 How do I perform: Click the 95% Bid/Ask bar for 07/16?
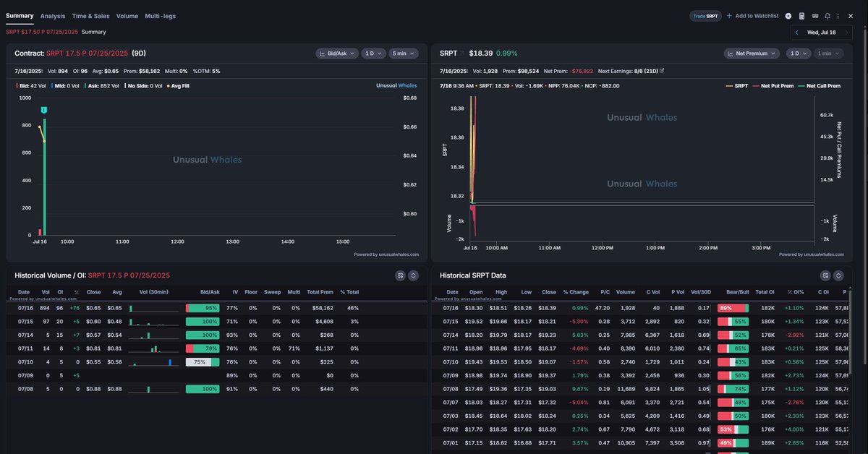pyautogui.click(x=203, y=308)
